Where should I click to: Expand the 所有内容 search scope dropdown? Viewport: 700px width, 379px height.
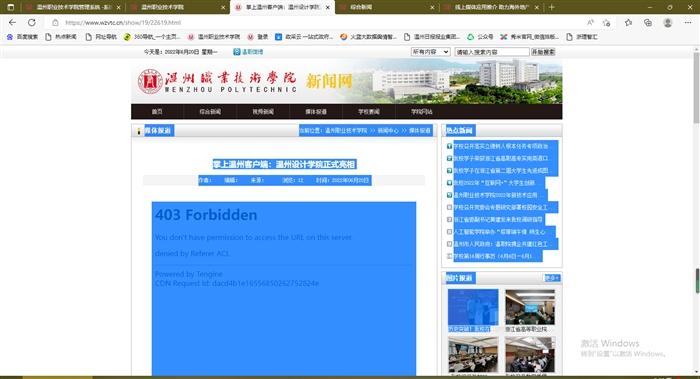coord(430,52)
